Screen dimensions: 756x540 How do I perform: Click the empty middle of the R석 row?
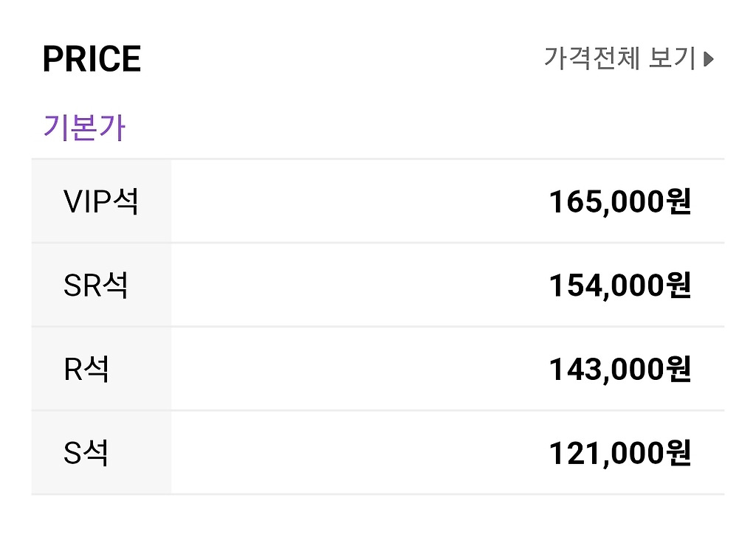click(354, 370)
